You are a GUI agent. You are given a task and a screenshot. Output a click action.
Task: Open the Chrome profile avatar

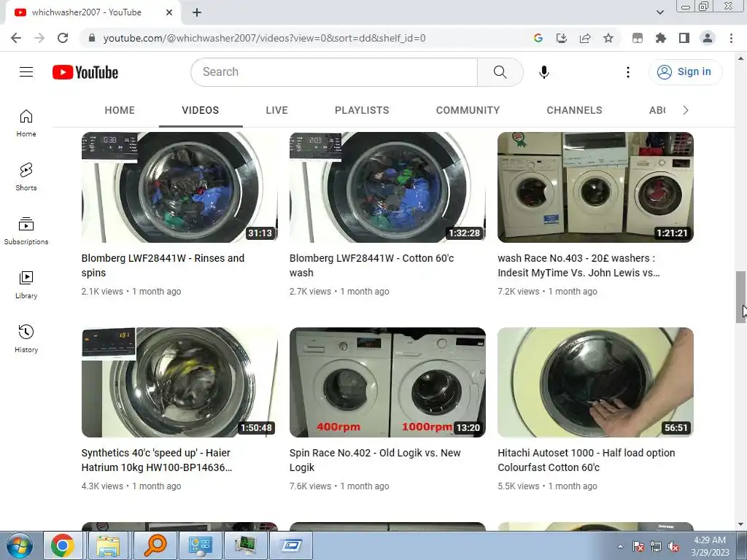tap(708, 38)
